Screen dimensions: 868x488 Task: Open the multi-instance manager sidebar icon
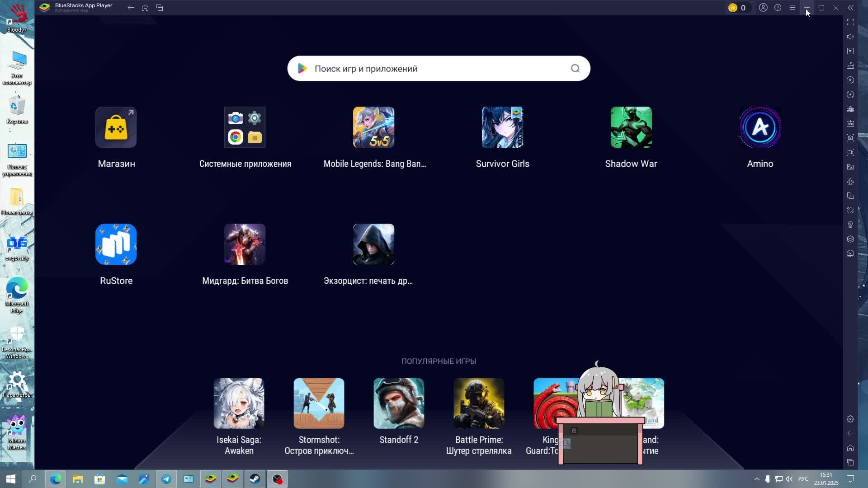pyautogui.click(x=850, y=239)
